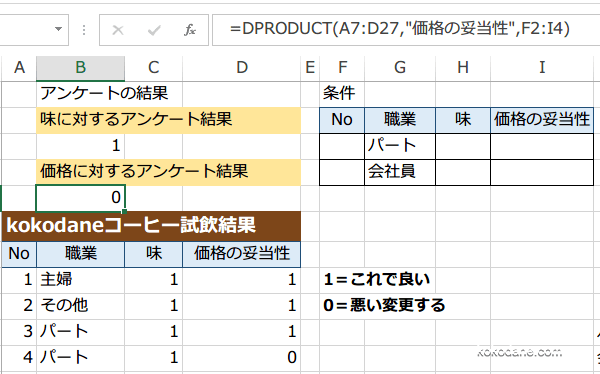Click the その他 cell in row No 2
The image size is (600, 374).
[80, 306]
